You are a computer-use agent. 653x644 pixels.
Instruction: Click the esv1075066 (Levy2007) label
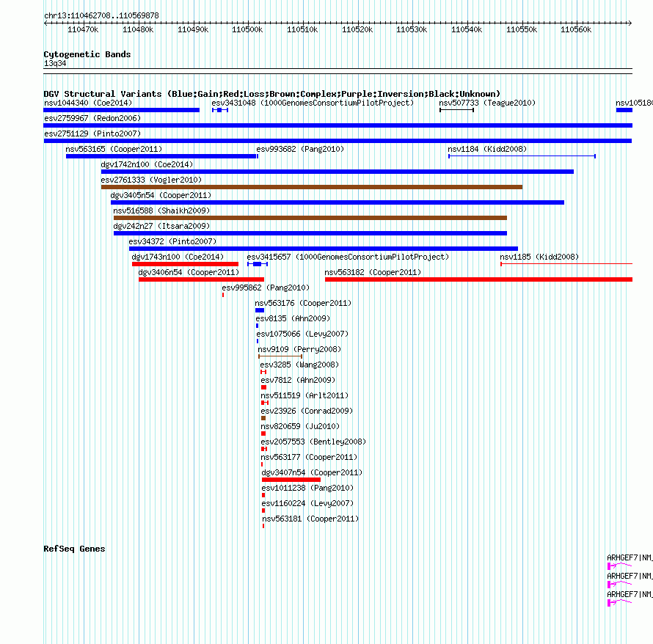302,334
